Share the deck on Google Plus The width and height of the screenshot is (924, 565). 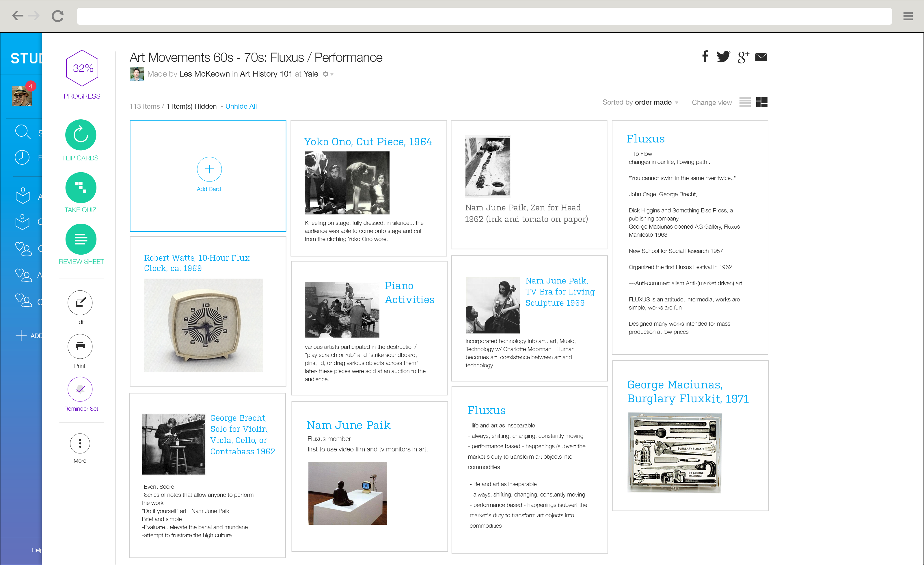coord(743,57)
